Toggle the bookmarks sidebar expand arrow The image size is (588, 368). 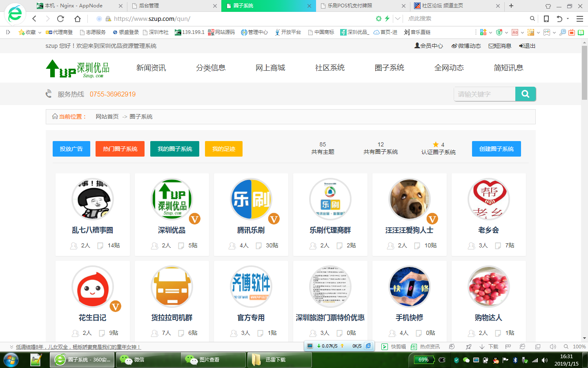coord(8,32)
